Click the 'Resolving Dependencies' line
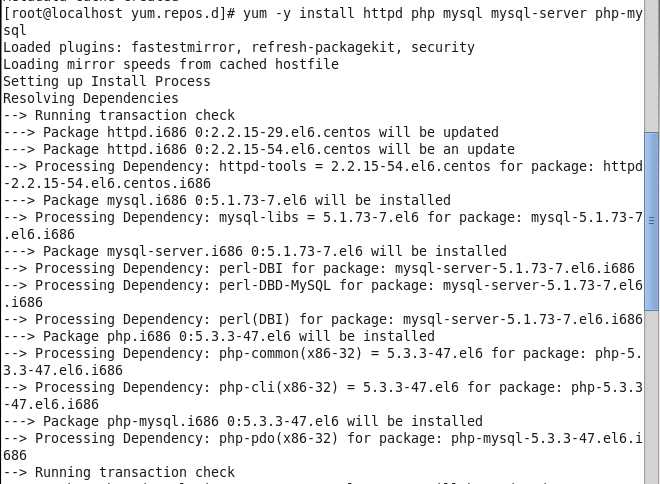 coord(90,98)
